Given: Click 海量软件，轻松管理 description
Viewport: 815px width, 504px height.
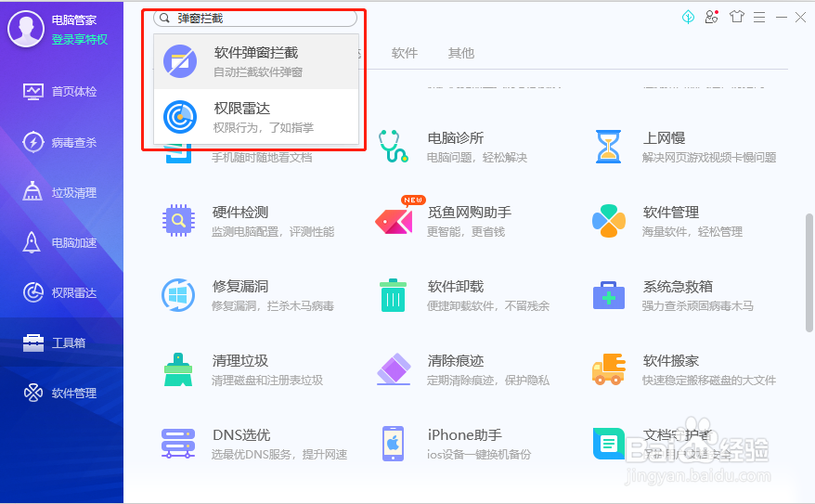Looking at the screenshot, I should coord(692,232).
